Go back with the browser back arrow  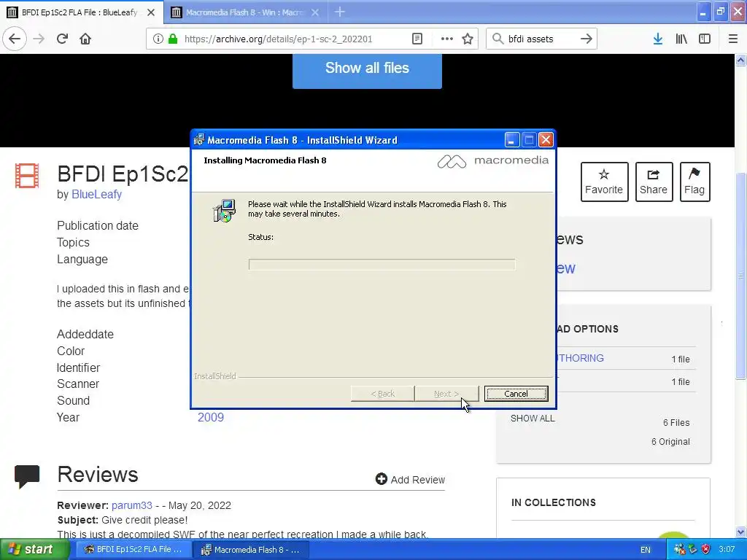pyautogui.click(x=15, y=39)
